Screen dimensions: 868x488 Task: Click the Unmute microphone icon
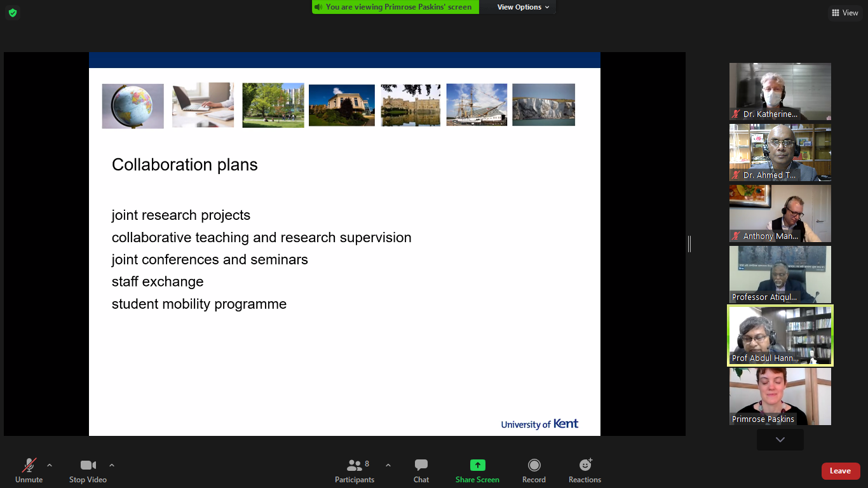tap(29, 465)
